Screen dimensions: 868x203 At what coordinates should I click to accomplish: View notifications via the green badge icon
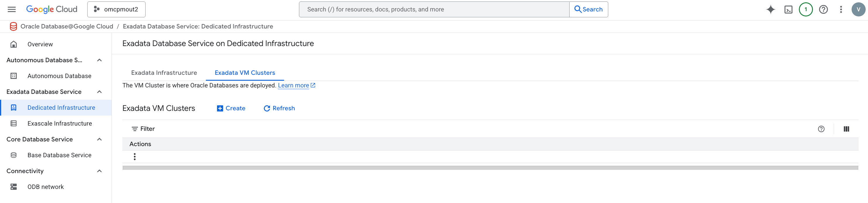coord(806,9)
